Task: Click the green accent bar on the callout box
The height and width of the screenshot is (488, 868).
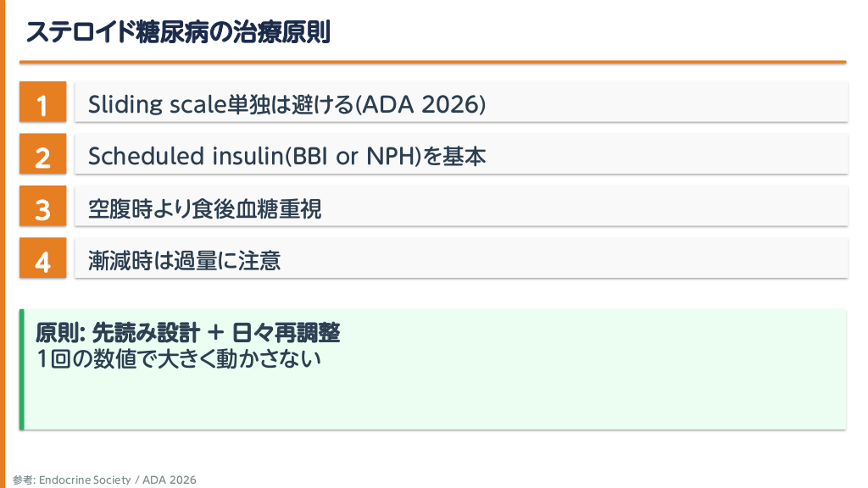Action: pyautogui.click(x=22, y=369)
